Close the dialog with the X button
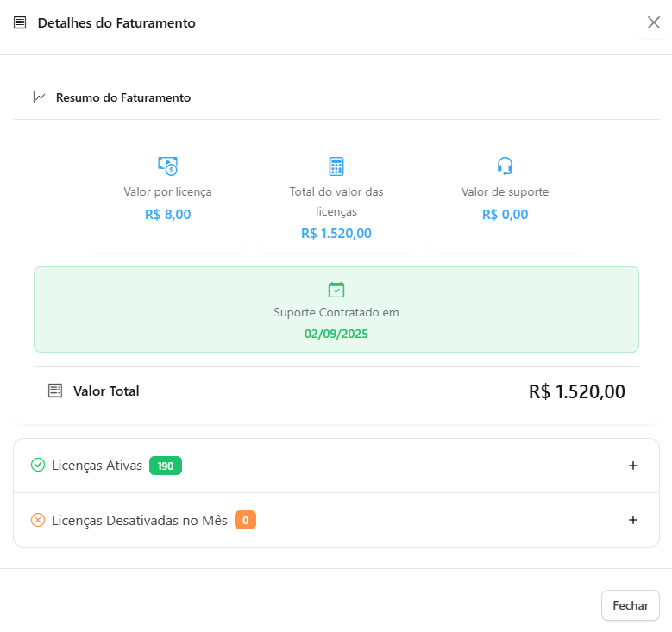672x632 pixels. (x=654, y=23)
